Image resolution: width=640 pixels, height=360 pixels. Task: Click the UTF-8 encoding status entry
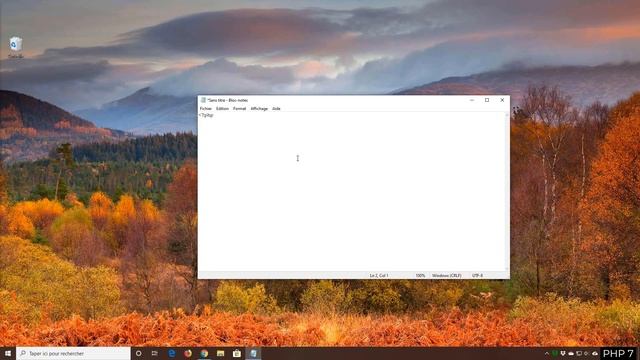click(x=477, y=276)
